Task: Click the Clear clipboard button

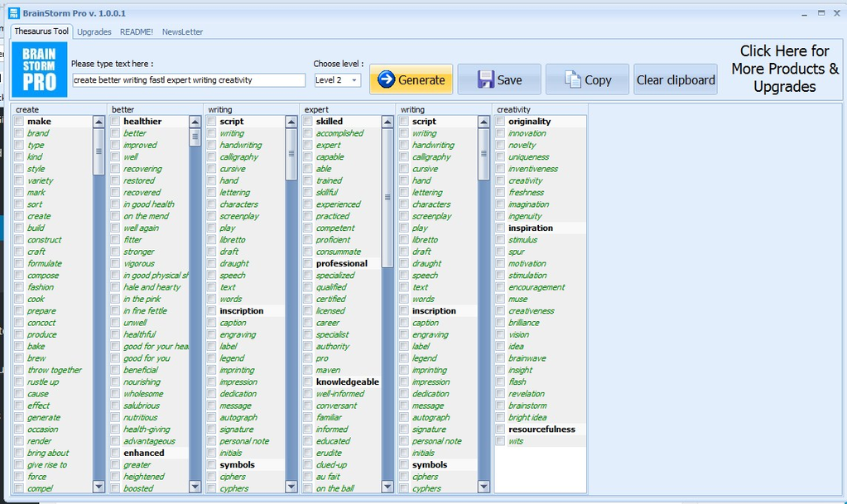Action: tap(676, 79)
